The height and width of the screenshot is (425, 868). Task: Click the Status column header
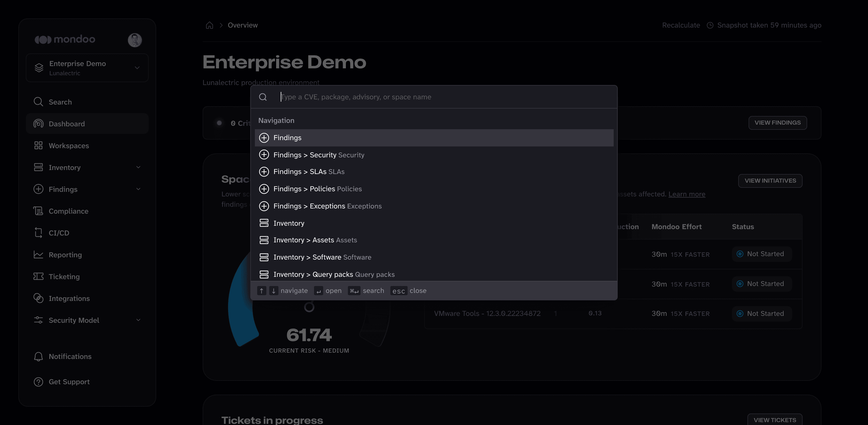click(x=743, y=227)
